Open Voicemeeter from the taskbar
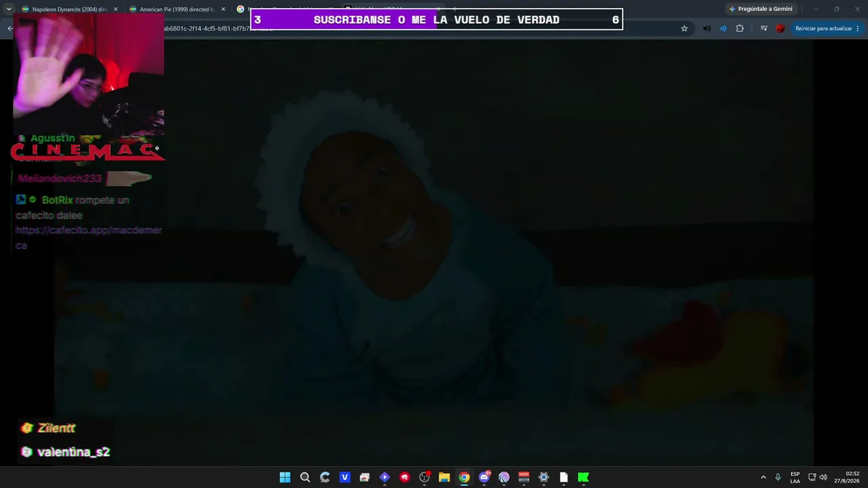868x488 pixels. tap(524, 477)
